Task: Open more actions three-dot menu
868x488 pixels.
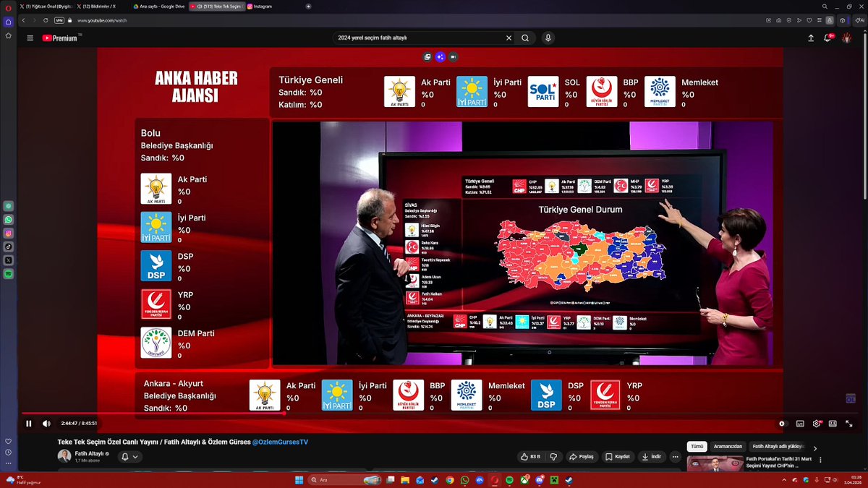Action: point(676,457)
